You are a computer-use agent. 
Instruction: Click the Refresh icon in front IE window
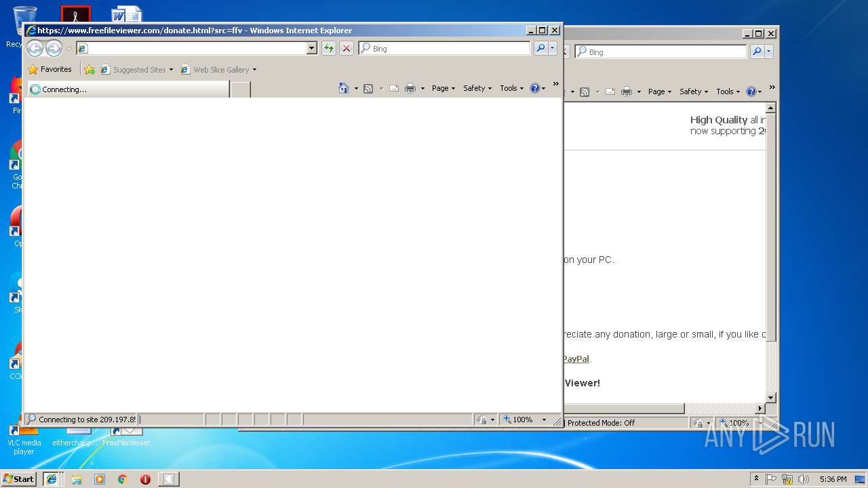pyautogui.click(x=329, y=48)
